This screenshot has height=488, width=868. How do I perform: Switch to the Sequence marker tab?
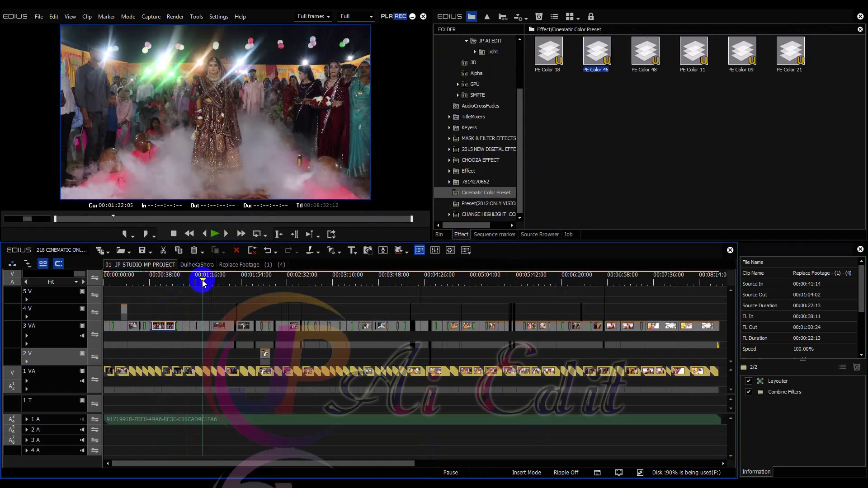[494, 234]
